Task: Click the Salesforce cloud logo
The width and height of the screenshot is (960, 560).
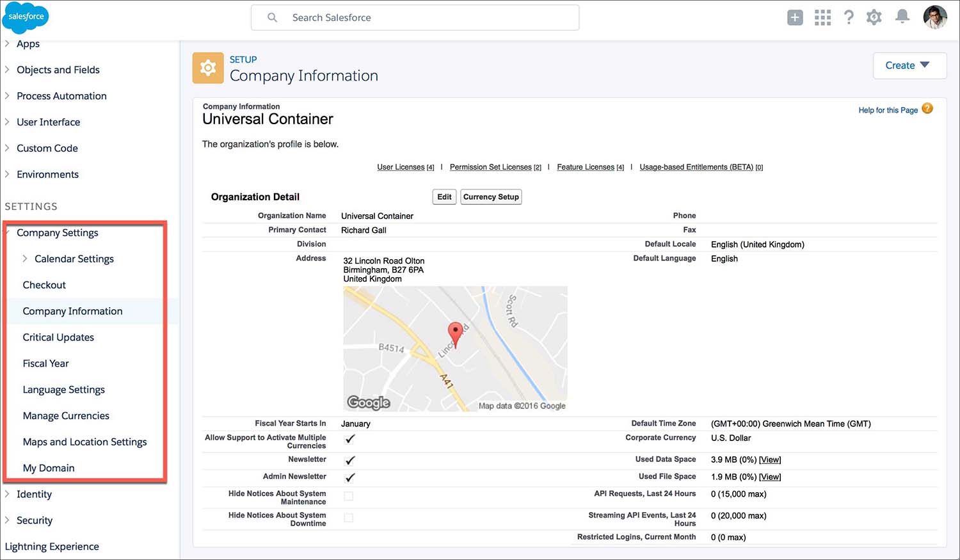Action: pyautogui.click(x=26, y=17)
